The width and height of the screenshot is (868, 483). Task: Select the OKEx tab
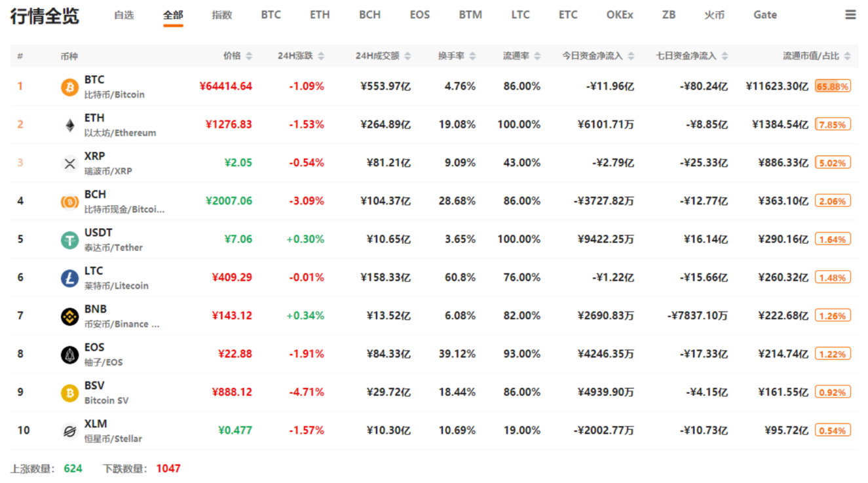(620, 14)
